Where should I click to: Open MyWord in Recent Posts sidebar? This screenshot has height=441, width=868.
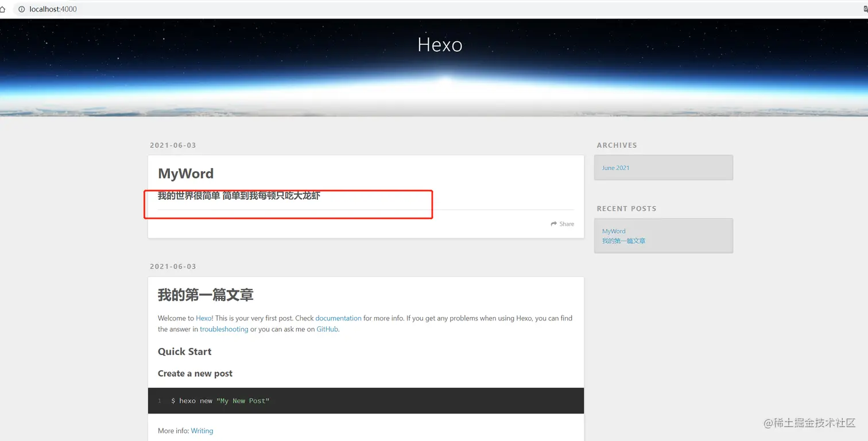[614, 231]
